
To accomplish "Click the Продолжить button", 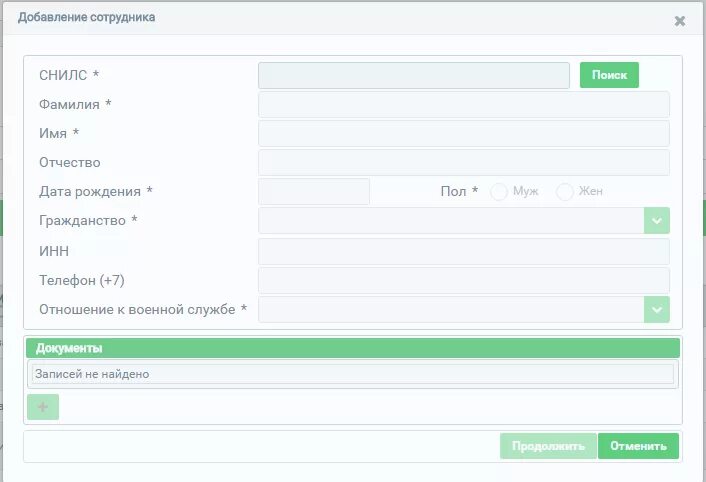I will (548, 446).
